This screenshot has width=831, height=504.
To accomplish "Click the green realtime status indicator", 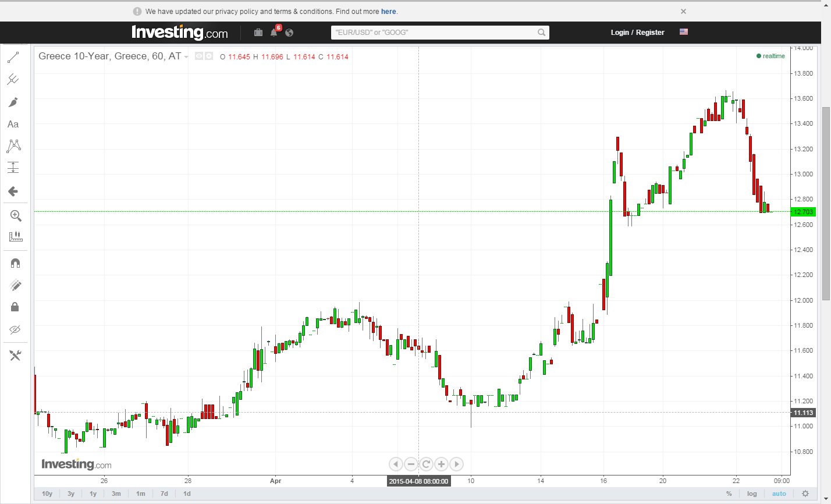I will click(x=770, y=56).
